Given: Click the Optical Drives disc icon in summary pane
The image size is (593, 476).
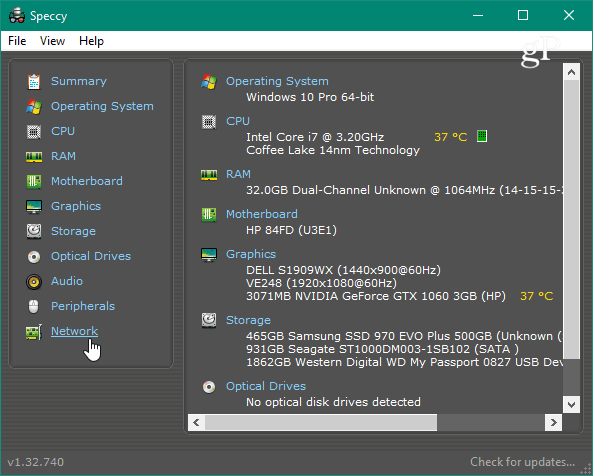Looking at the screenshot, I should coord(209,387).
